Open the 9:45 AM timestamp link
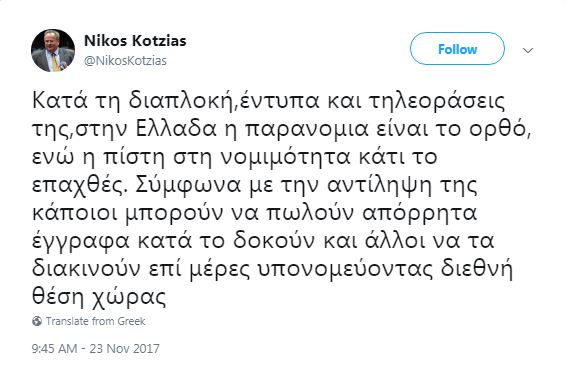Screen dimensions: 566x365 click(55, 348)
